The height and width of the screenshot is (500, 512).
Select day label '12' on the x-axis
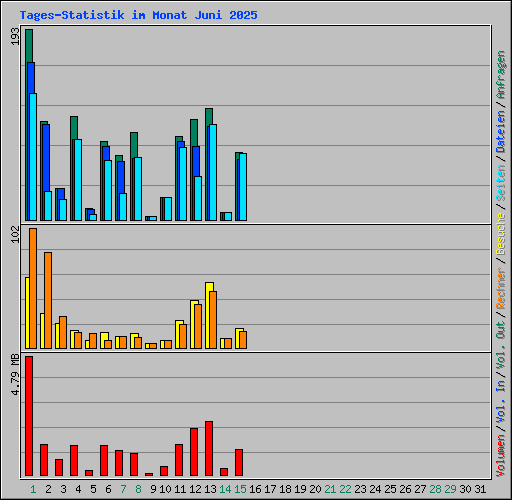pos(195,489)
